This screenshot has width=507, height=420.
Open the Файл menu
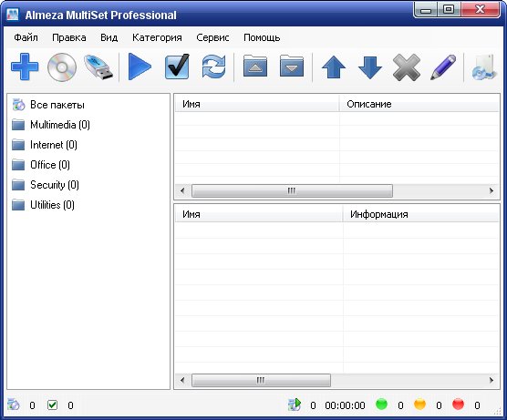[26, 37]
